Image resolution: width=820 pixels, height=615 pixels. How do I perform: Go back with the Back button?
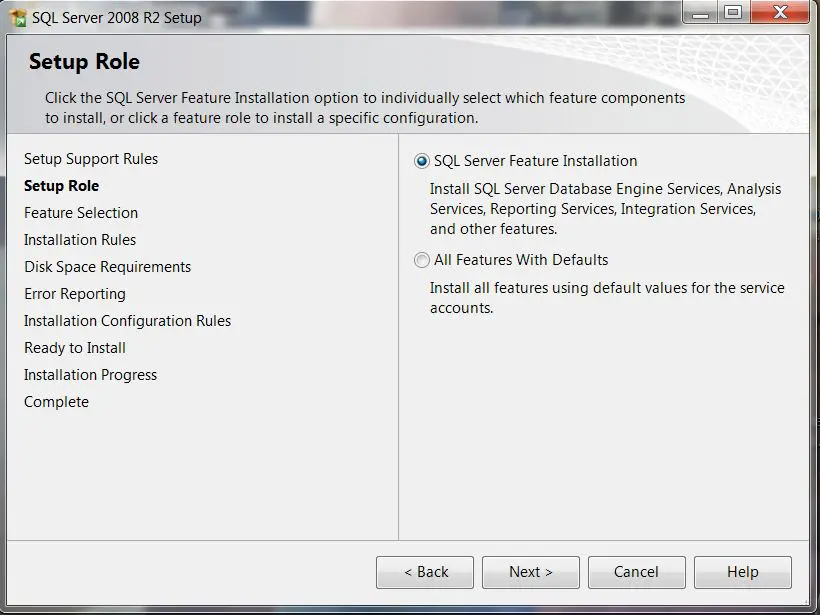tap(425, 572)
